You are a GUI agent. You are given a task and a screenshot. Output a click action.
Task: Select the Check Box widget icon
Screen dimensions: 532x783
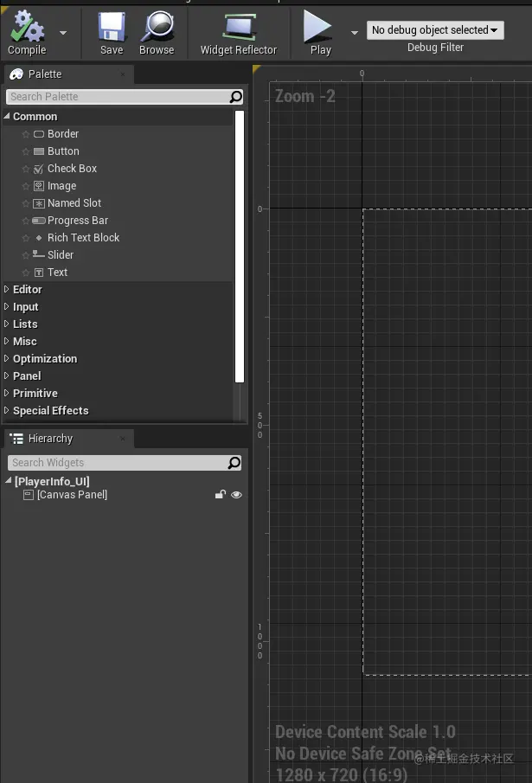tap(39, 169)
